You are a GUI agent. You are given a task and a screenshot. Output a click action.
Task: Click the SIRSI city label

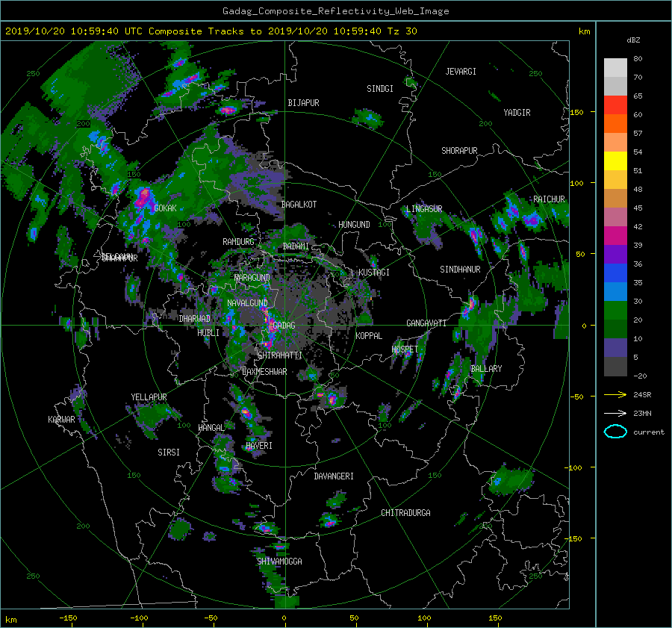coord(169,453)
